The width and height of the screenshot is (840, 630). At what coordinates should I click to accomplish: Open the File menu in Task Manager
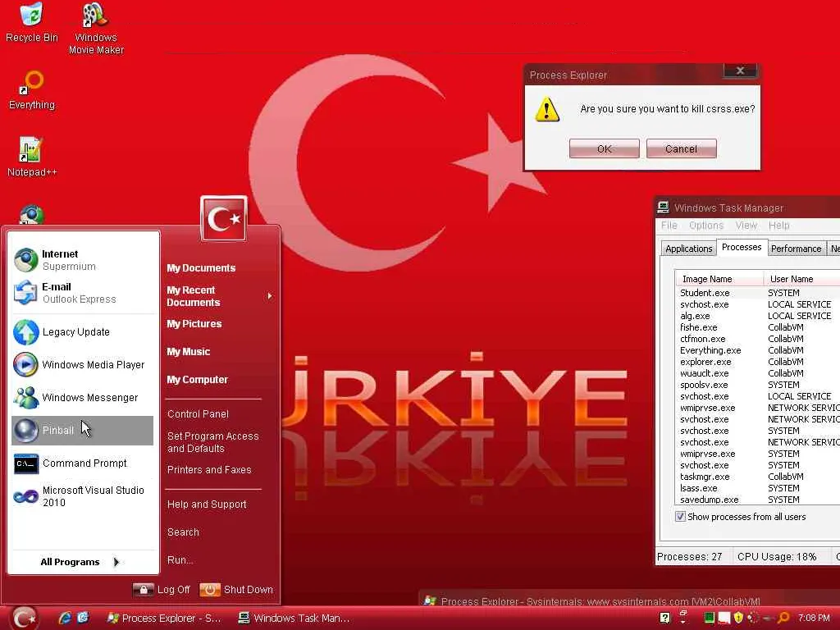click(x=669, y=225)
